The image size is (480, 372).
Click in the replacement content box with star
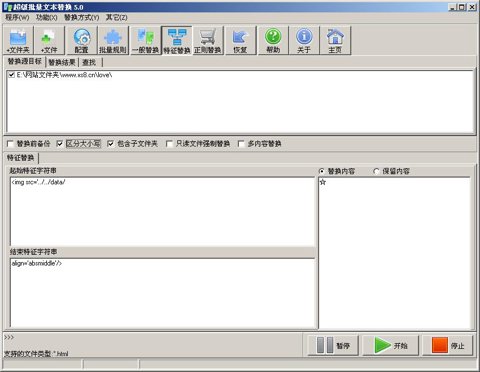pyautogui.click(x=394, y=253)
